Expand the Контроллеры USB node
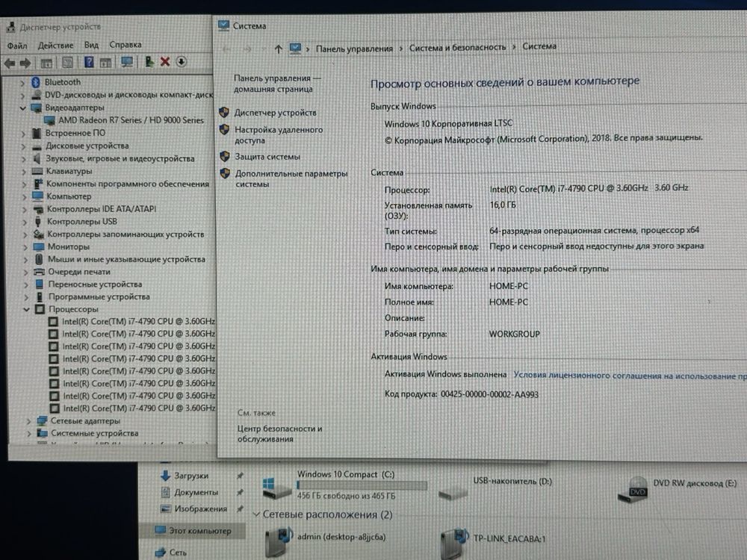The width and height of the screenshot is (747, 560). click(x=25, y=222)
